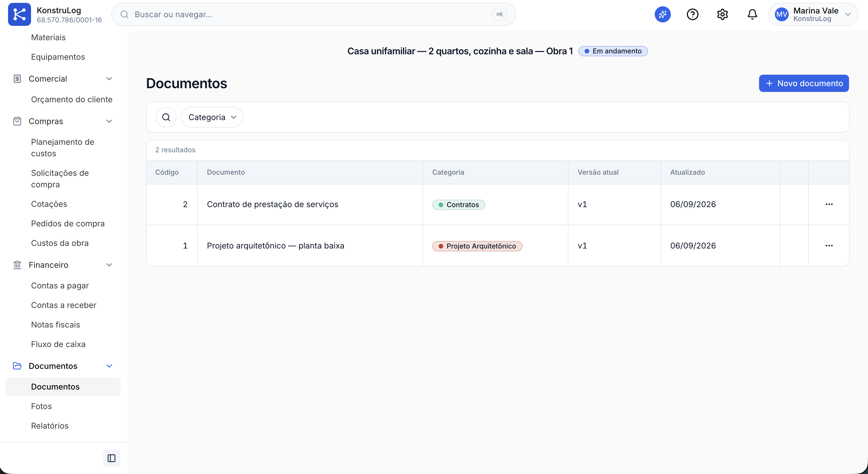Open Contas a pagar

(x=60, y=285)
